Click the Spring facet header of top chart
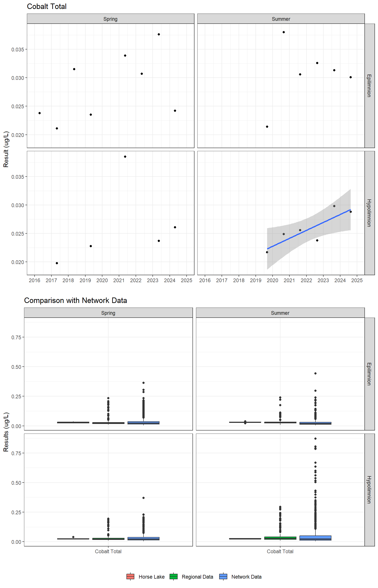The image size is (378, 588). point(110,19)
